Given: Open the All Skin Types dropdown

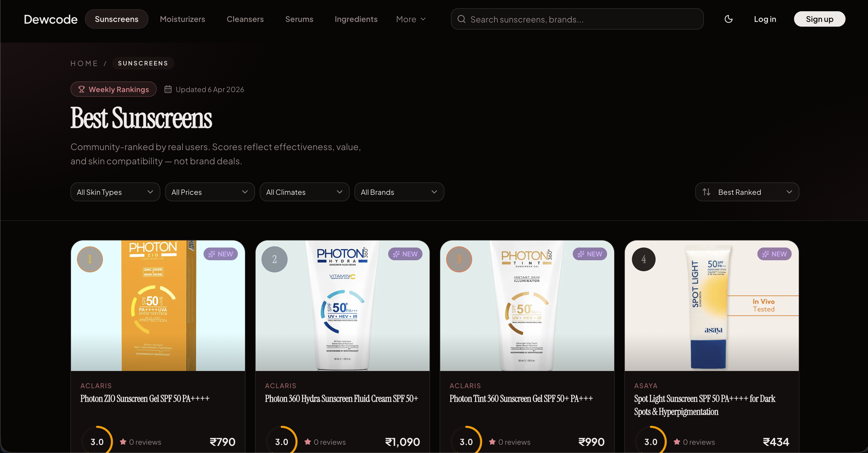Looking at the screenshot, I should coord(115,192).
